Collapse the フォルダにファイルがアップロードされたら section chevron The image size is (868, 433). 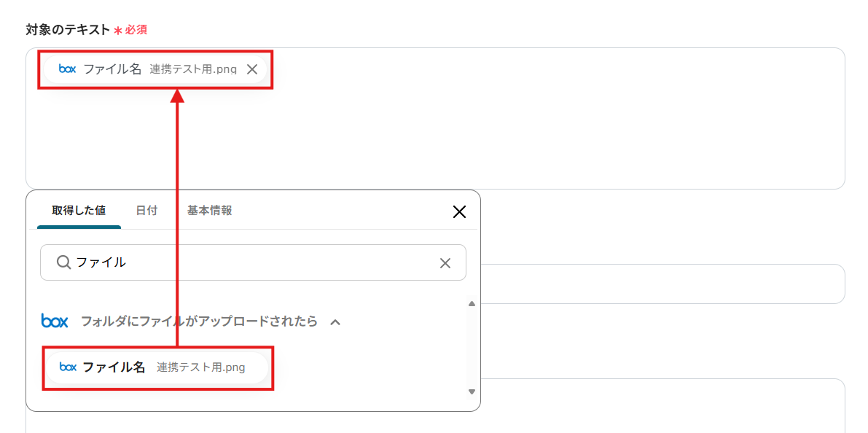[x=335, y=321]
